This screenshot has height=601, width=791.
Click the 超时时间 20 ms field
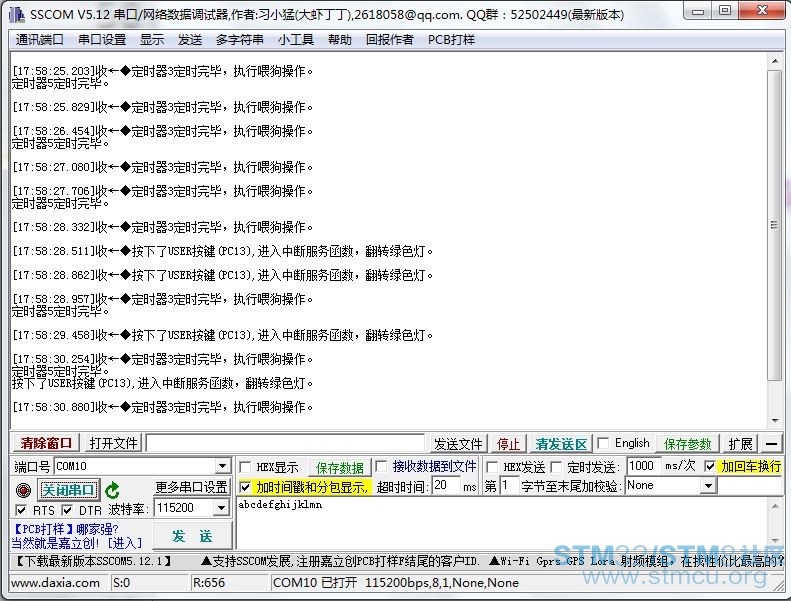[445, 485]
